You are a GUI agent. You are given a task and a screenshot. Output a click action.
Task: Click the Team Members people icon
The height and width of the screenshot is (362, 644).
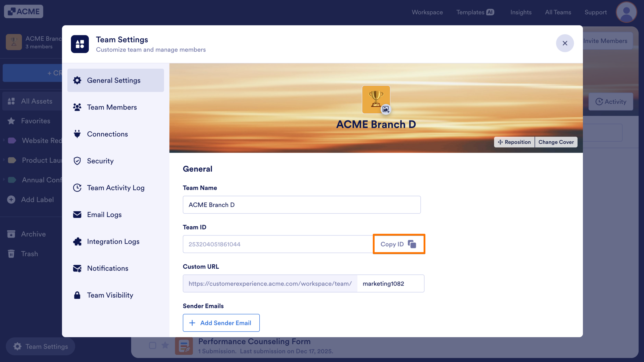click(x=77, y=107)
